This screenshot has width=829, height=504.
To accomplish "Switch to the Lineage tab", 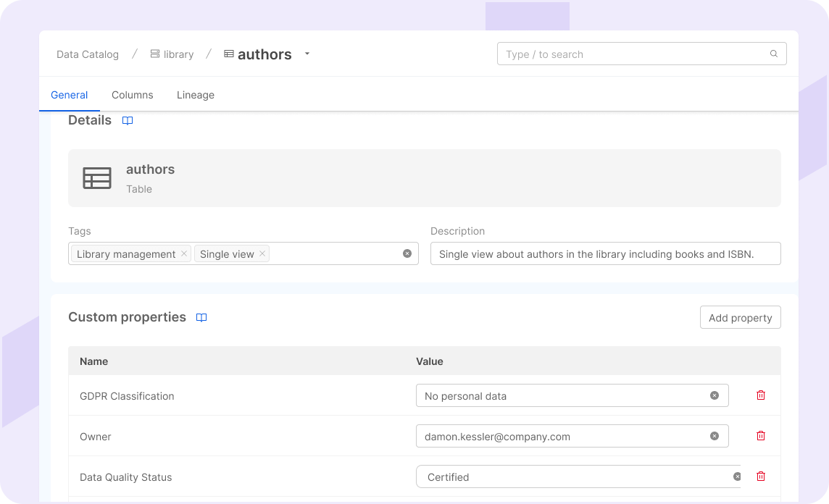I will [x=196, y=95].
